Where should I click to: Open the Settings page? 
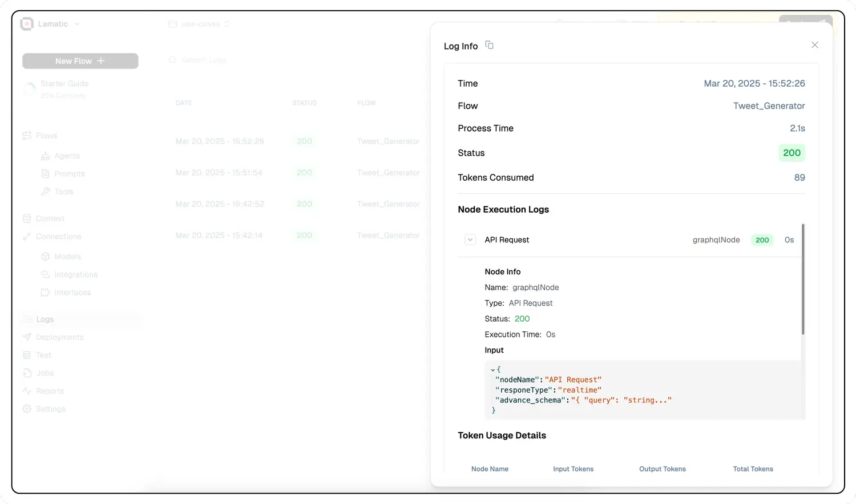[x=50, y=409]
